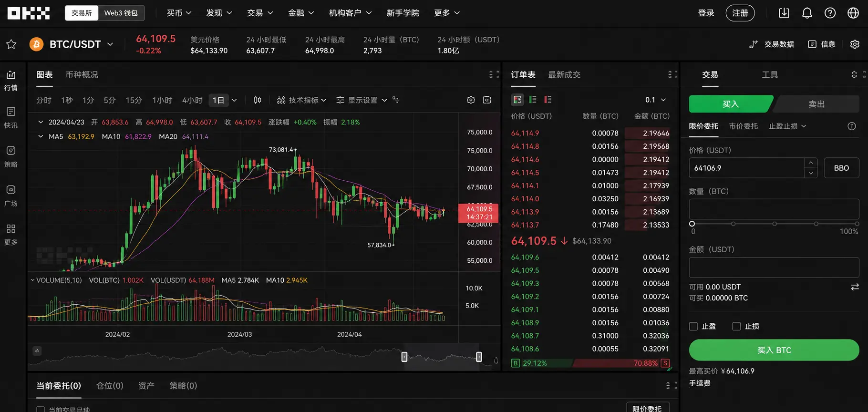Click the 金额 (USDT) amount input

[774, 268]
